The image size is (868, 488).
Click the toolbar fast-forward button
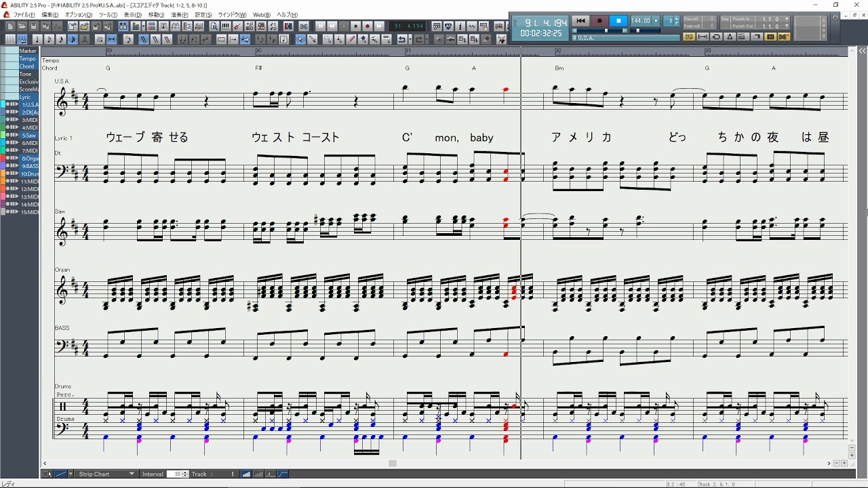tap(379, 26)
